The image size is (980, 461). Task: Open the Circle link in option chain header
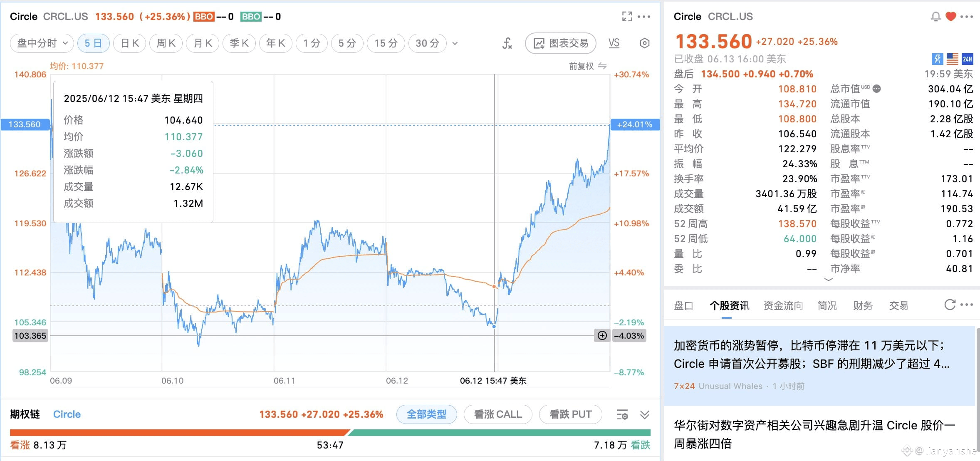[67, 414]
